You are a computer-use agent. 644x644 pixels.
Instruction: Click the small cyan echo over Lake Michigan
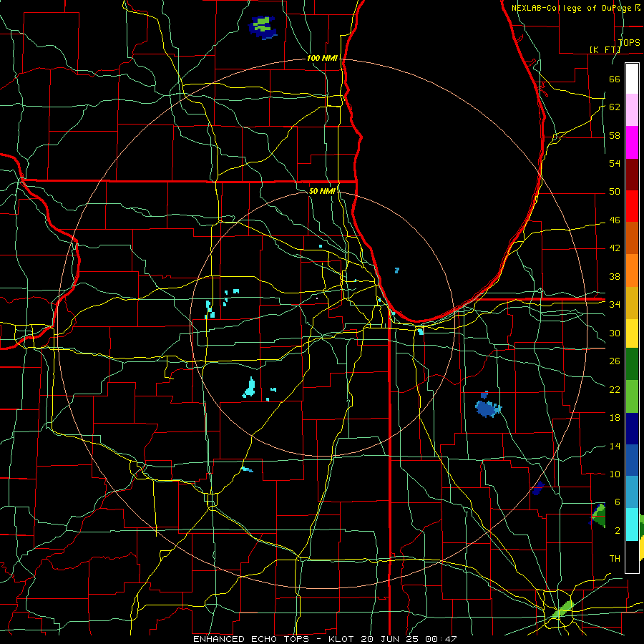396,270
